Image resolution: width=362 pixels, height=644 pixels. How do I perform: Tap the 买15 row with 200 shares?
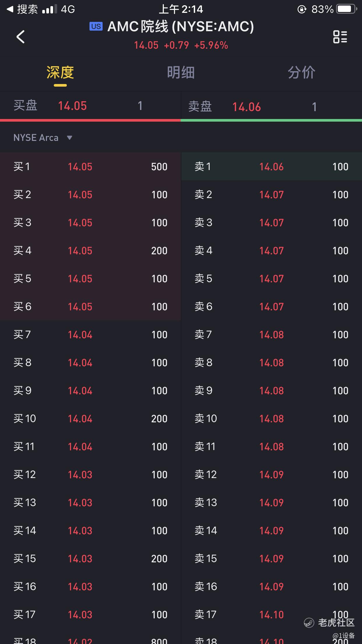click(90, 559)
